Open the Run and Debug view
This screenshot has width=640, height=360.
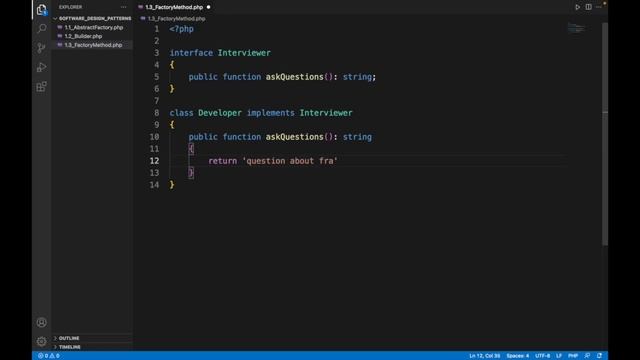42,67
